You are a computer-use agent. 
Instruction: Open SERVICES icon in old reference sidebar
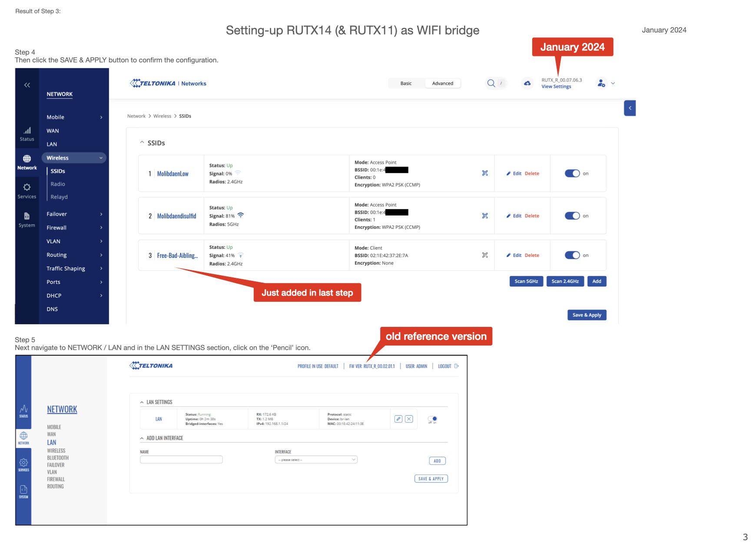[x=23, y=465]
